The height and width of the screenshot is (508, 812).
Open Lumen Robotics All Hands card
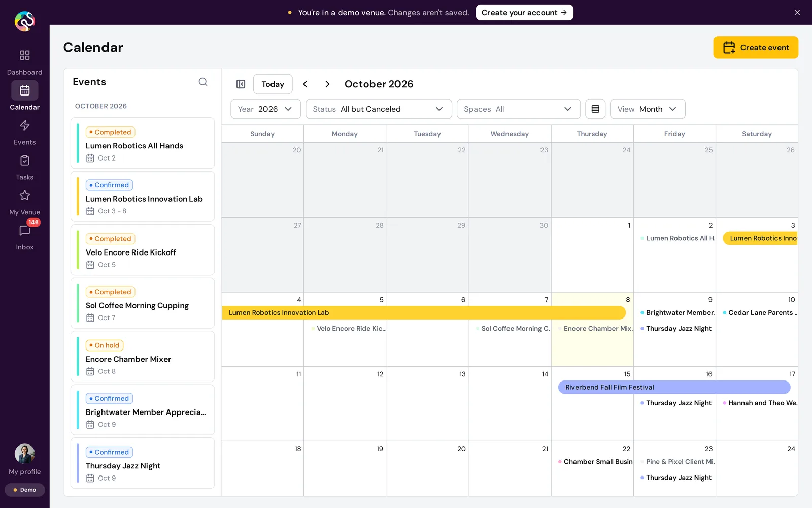click(143, 143)
